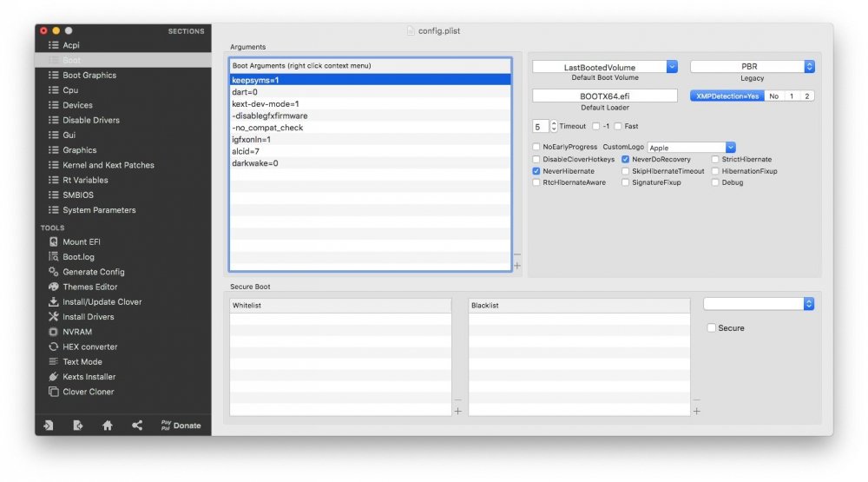
Task: Select the igfxonln=1 boot argument
Action: coord(370,140)
